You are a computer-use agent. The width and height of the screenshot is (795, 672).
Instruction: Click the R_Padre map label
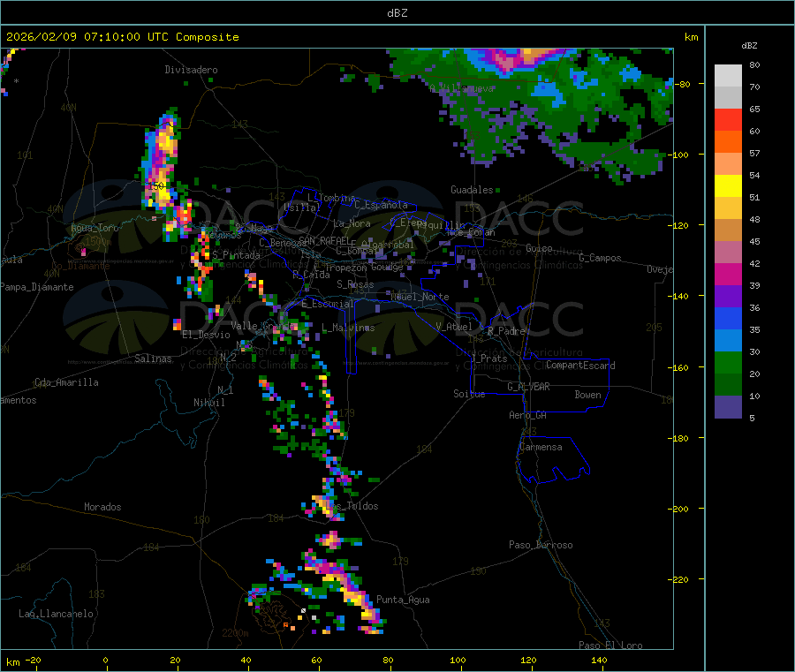tap(506, 331)
